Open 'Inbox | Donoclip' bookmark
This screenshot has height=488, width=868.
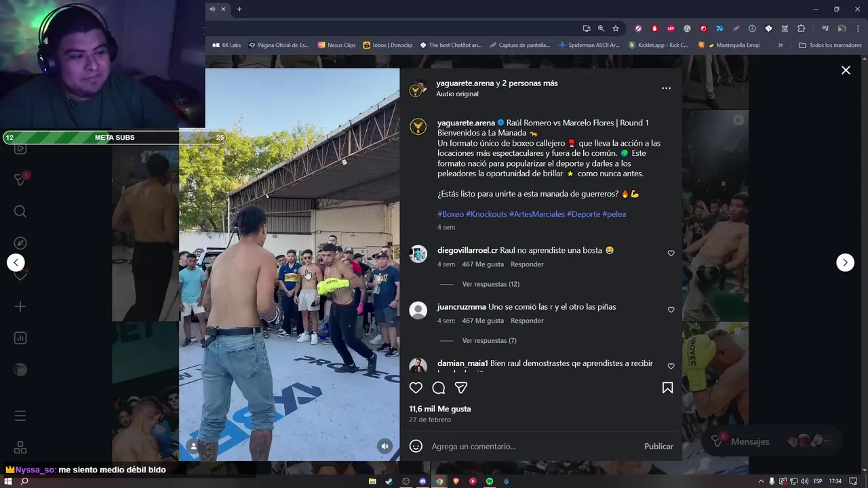pyautogui.click(x=387, y=45)
